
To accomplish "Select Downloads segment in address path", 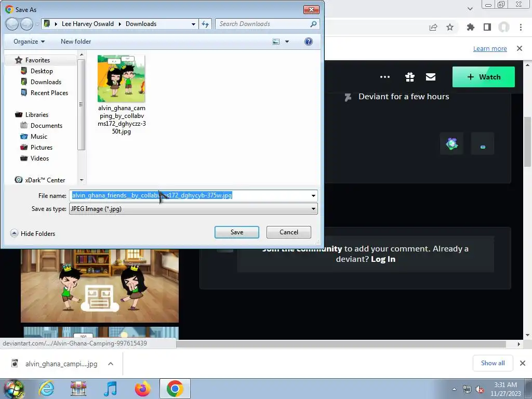I will (141, 24).
